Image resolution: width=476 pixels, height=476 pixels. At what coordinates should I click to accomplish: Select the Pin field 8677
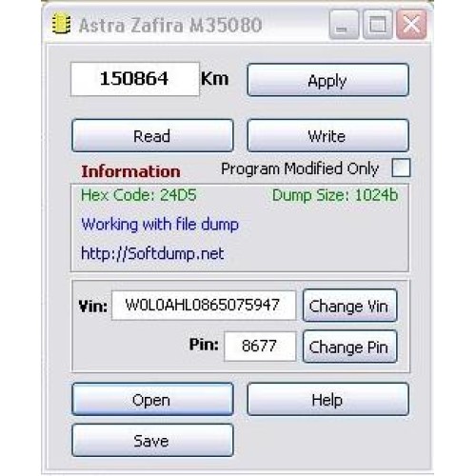[260, 346]
